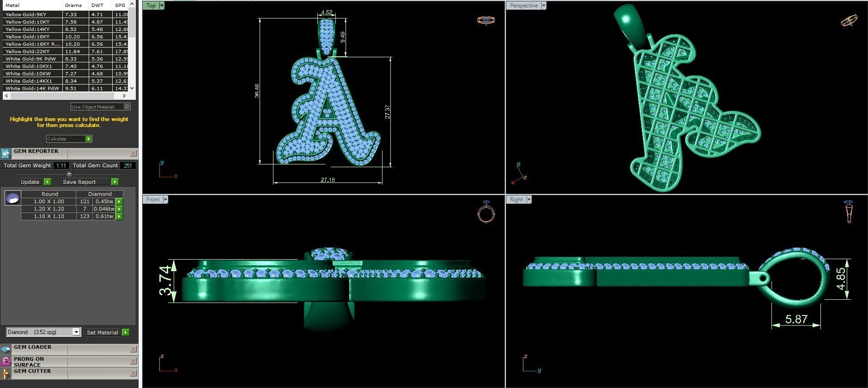
Task: Click the Gem Reporter panel icon
Action: [x=6, y=154]
